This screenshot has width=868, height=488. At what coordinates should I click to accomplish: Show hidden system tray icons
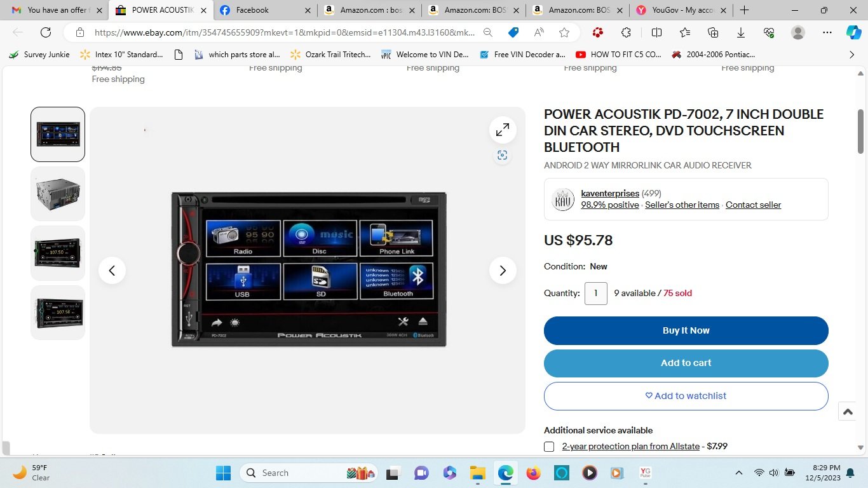tap(738, 473)
